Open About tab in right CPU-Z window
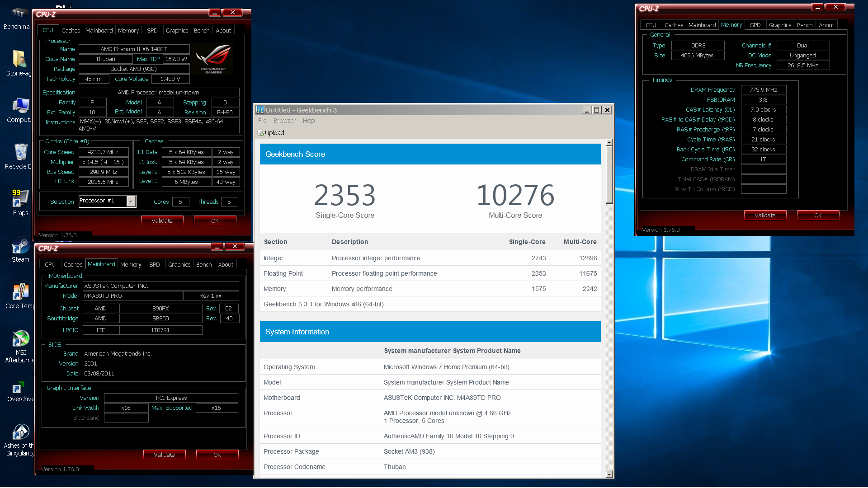Screen dimensions: 868x488 tap(826, 25)
